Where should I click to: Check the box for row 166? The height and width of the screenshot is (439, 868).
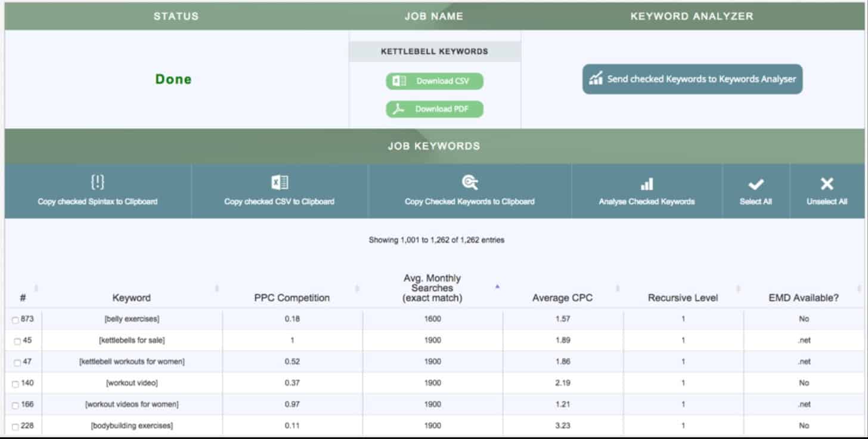pyautogui.click(x=15, y=406)
